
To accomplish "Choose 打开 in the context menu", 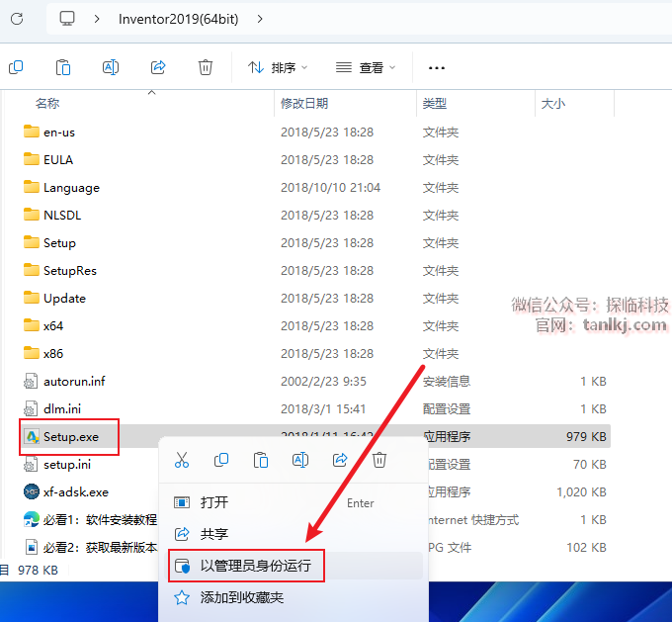I will coord(294,502).
